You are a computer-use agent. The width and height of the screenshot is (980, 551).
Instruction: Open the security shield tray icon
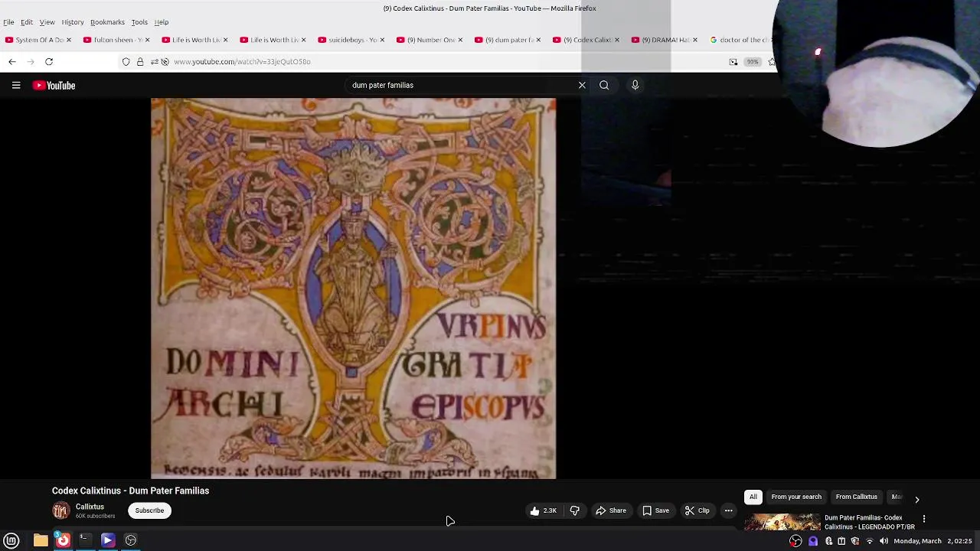click(855, 541)
